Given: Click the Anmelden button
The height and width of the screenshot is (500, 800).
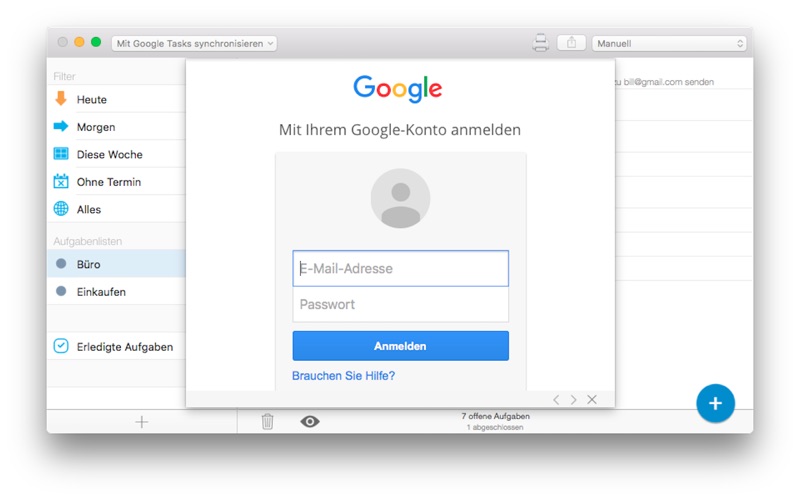Looking at the screenshot, I should (401, 346).
